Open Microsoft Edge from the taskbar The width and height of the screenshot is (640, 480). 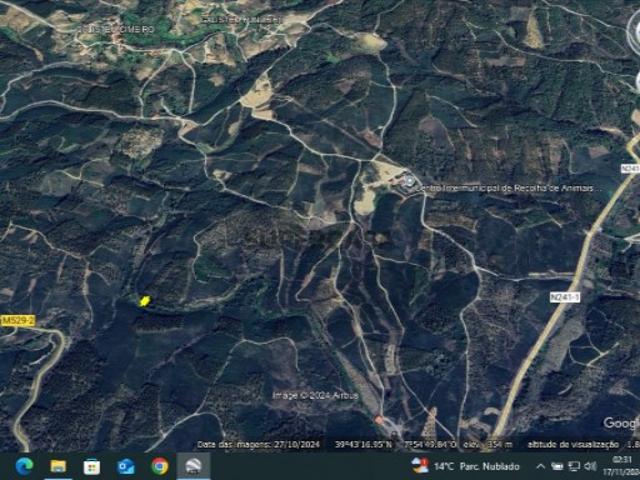24,466
